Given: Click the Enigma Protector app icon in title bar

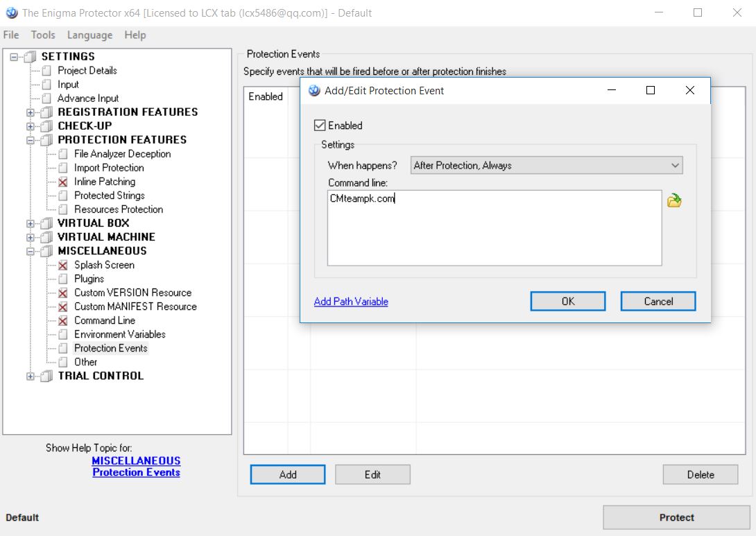Looking at the screenshot, I should pos(12,12).
